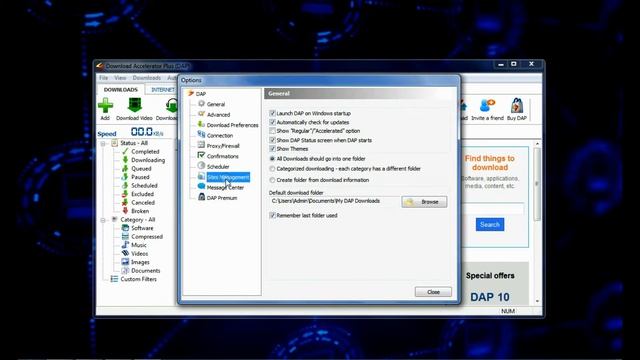This screenshot has width=640, height=360.
Task: Select Documents category in sidebar
Action: (145, 271)
